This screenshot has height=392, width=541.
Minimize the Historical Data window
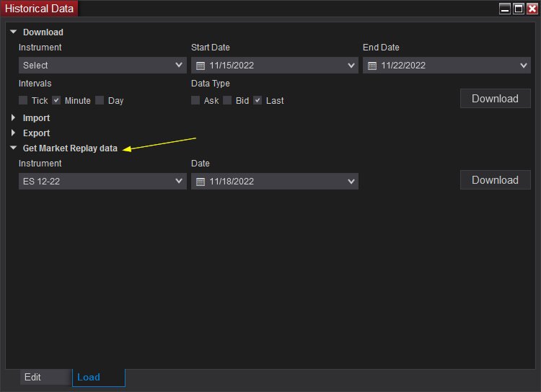pos(505,9)
